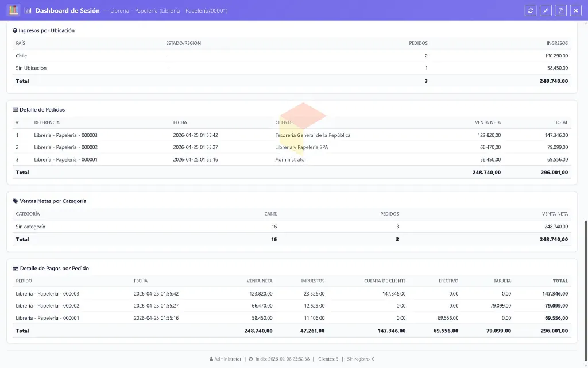588x368 pixels.
Task: Click the REFERENCIA column header
Action: 47,122
